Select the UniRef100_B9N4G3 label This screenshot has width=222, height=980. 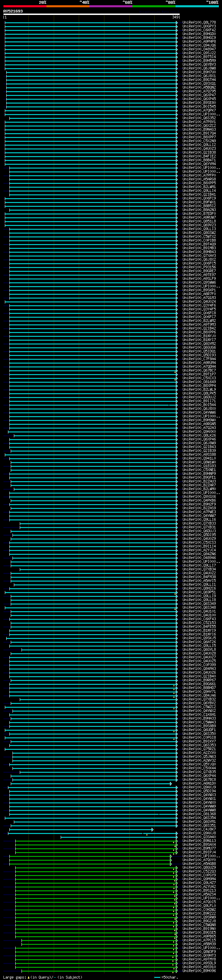[x=199, y=129]
